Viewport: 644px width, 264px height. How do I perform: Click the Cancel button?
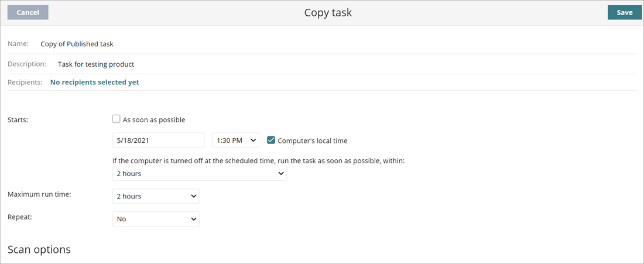click(x=28, y=13)
